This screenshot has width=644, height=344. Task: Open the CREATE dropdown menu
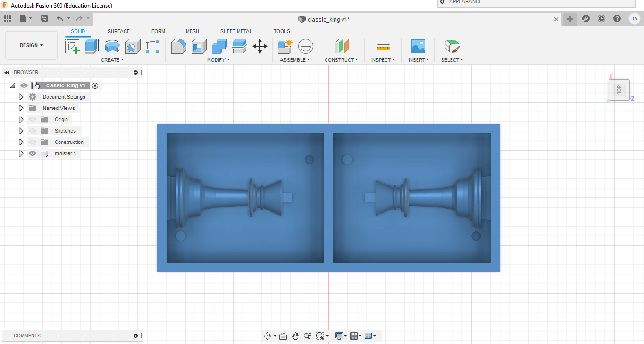tap(112, 60)
